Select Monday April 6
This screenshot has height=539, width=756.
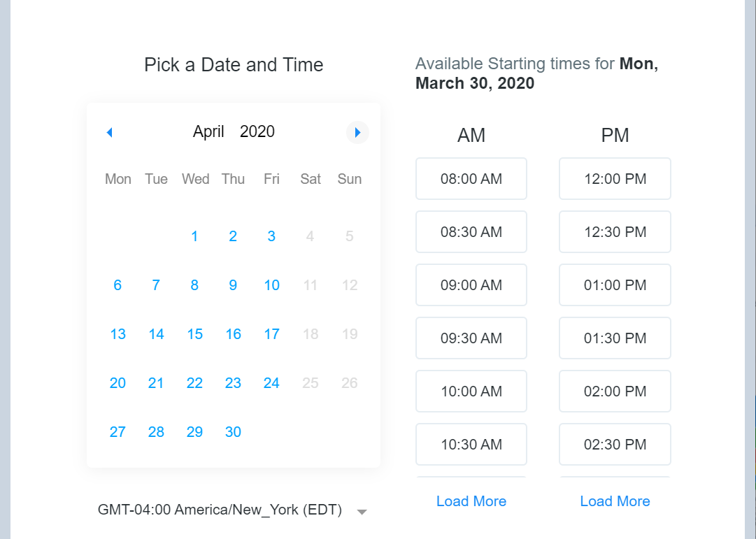pos(117,285)
